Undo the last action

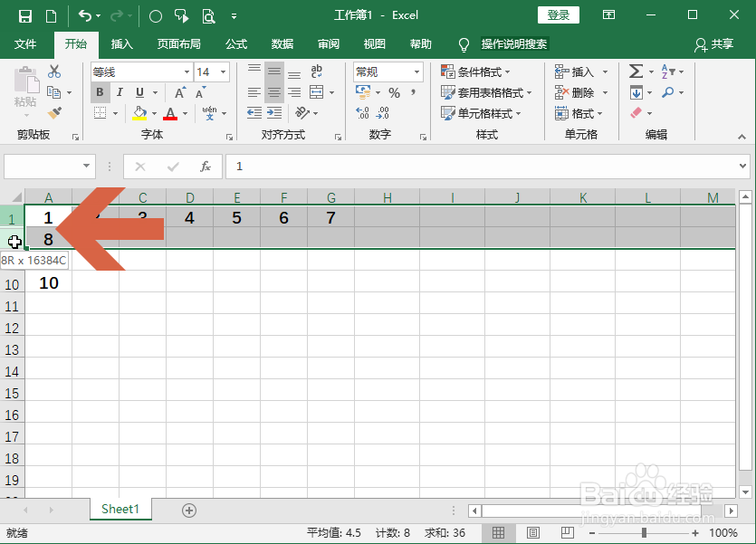tap(85, 16)
